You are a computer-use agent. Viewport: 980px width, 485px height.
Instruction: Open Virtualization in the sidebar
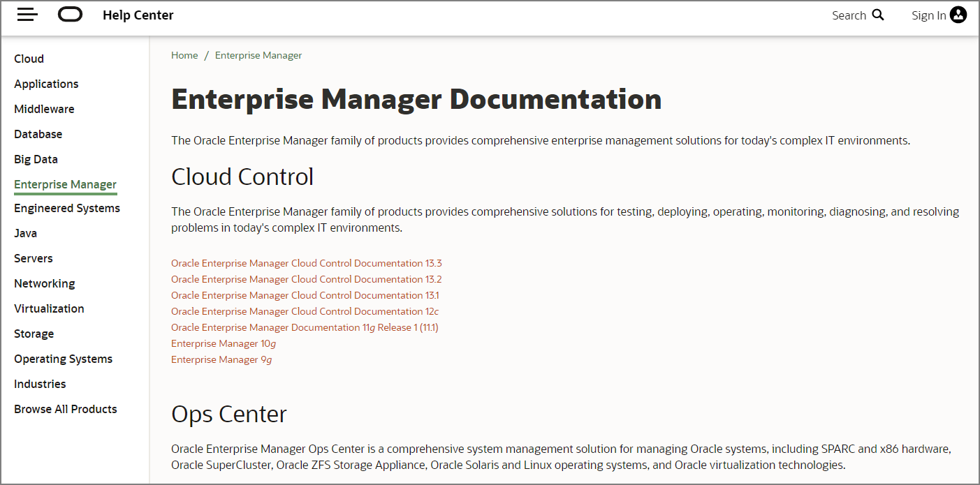[49, 308]
